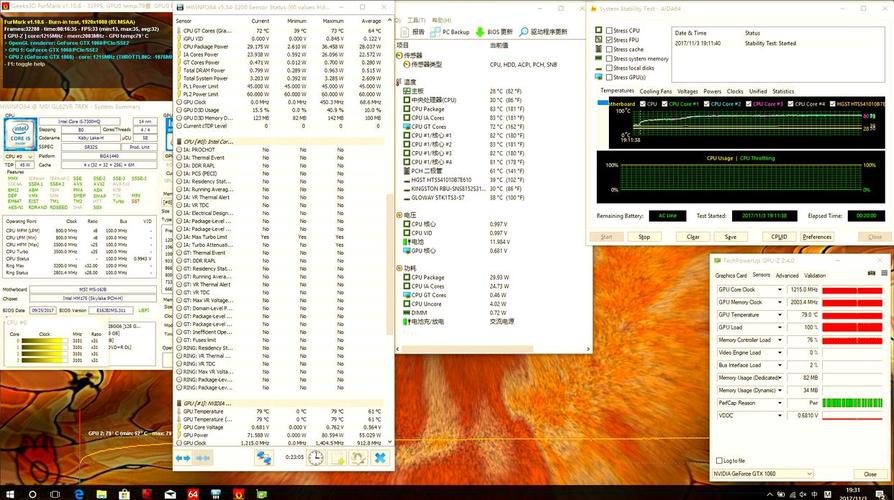Open the VDDC sensor dropdown
The height and width of the screenshot is (500, 894).
click(x=779, y=415)
